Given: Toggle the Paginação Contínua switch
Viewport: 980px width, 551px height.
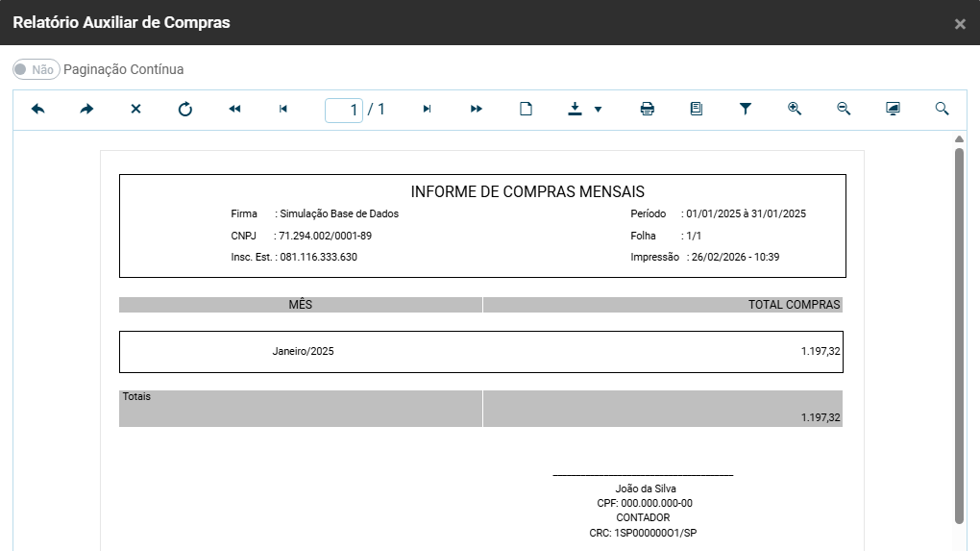Looking at the screenshot, I should click(x=37, y=69).
